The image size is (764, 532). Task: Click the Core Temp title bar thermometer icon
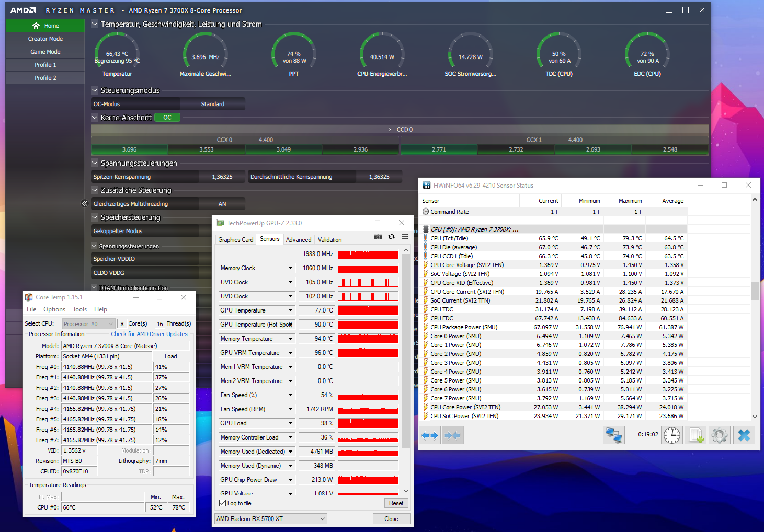tap(29, 297)
